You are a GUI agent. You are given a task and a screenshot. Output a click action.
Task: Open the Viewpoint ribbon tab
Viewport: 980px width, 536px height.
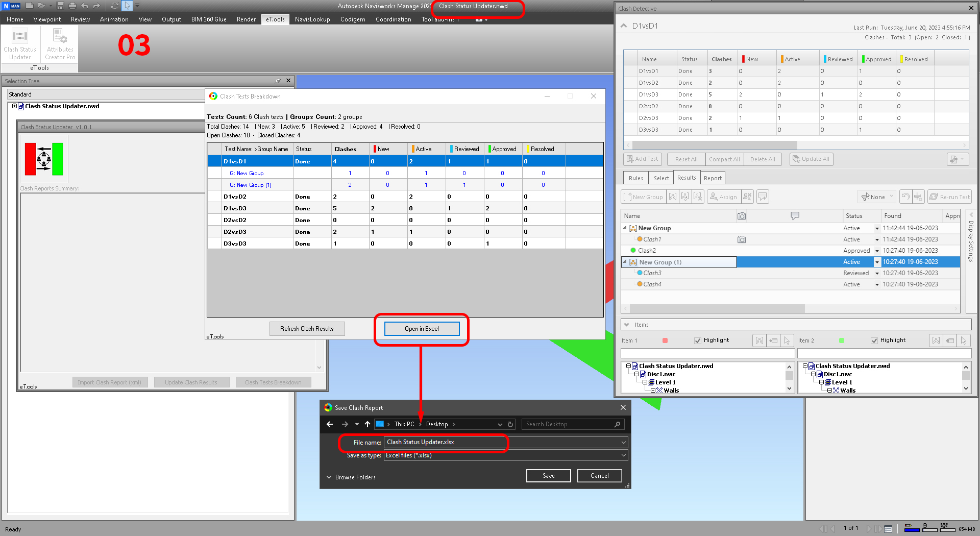pos(47,19)
